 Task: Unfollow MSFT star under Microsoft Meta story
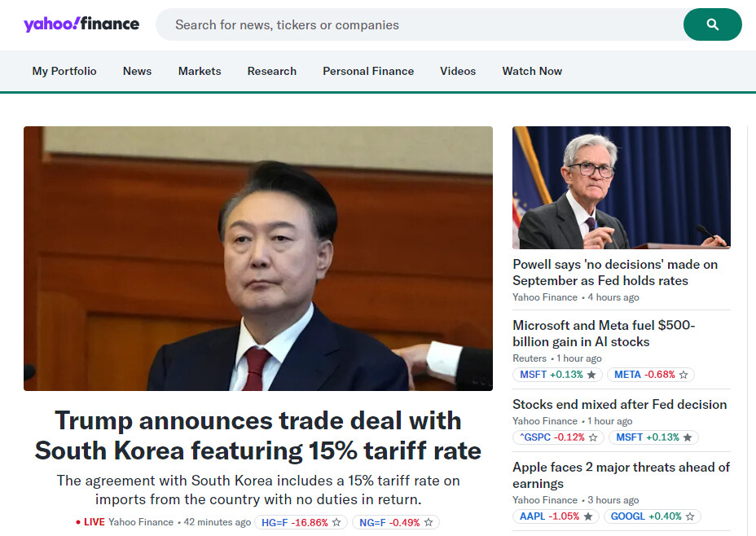point(591,375)
